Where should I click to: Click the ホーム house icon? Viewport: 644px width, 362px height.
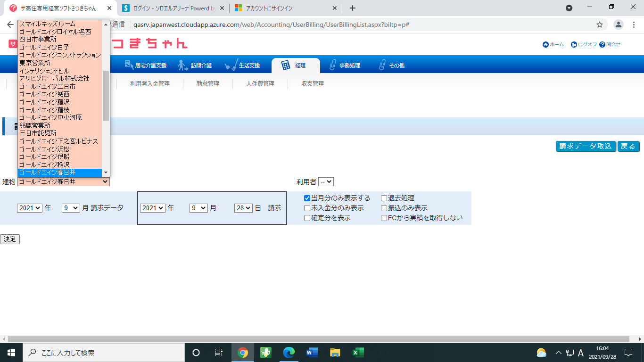click(x=545, y=44)
